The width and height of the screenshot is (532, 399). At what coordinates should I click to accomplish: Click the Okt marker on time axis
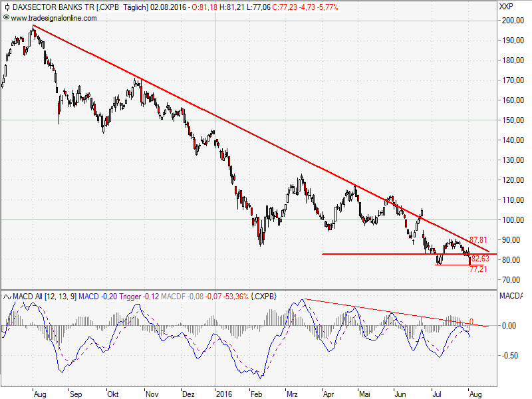tap(112, 393)
